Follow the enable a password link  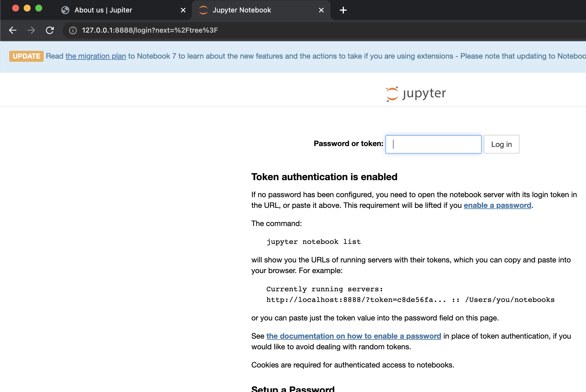point(497,205)
